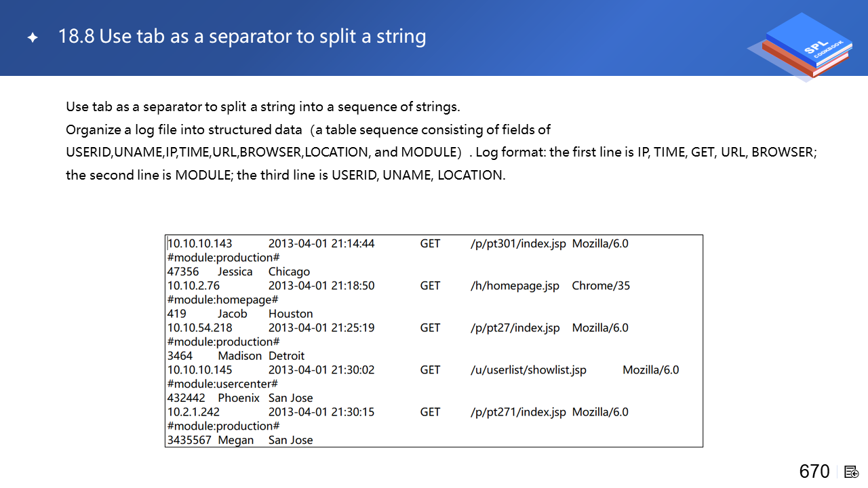Click the line 'the second line is MODULE'
The width and height of the screenshot is (868, 488).
point(285,176)
